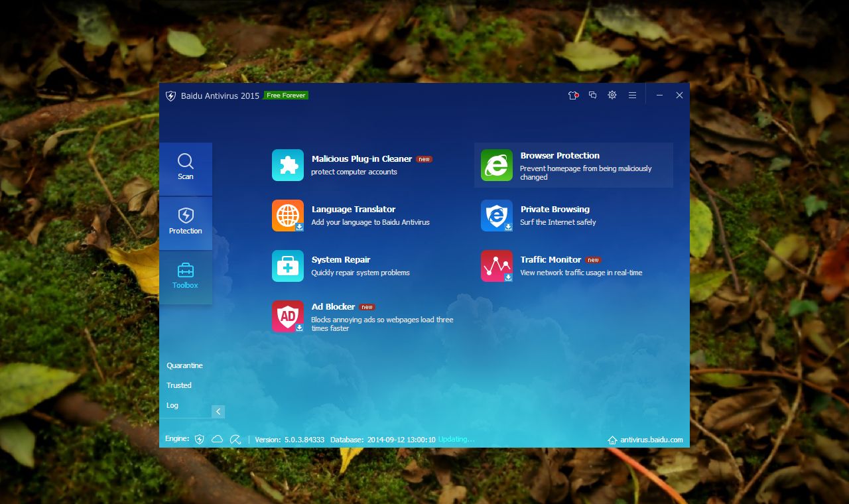Open the settings gear in title bar

pos(612,95)
